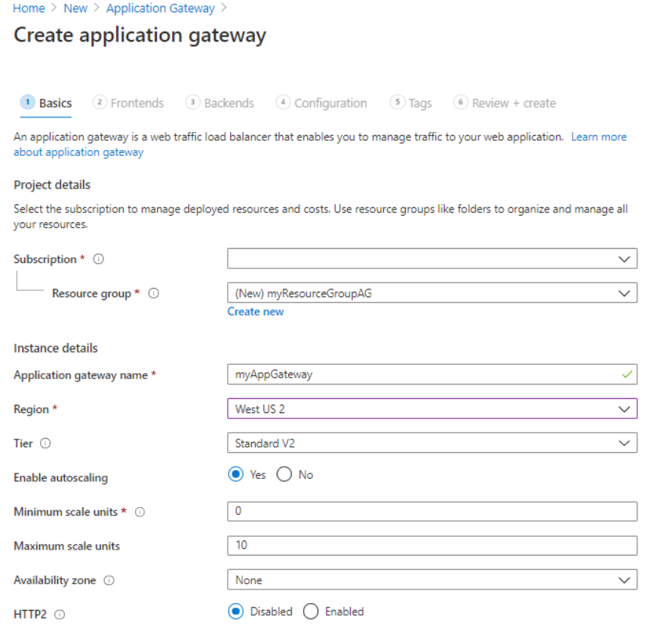The width and height of the screenshot is (672, 637).
Task: Click the Create new resource group link
Action: 255,311
